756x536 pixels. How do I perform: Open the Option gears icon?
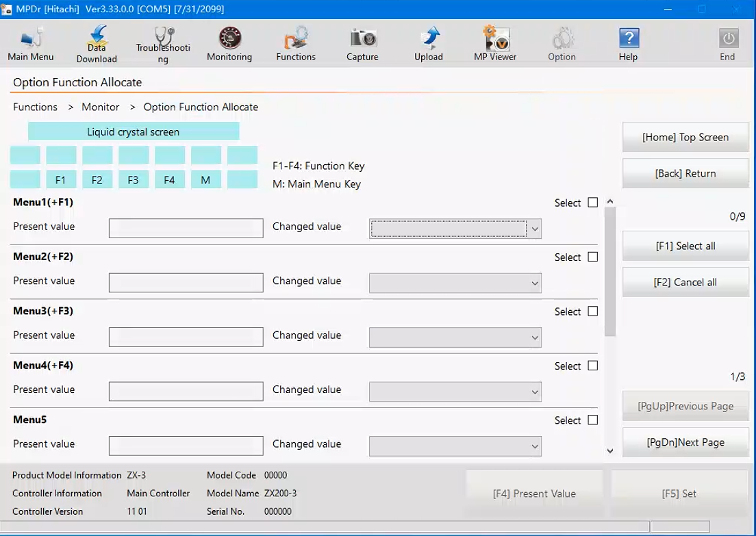point(562,44)
